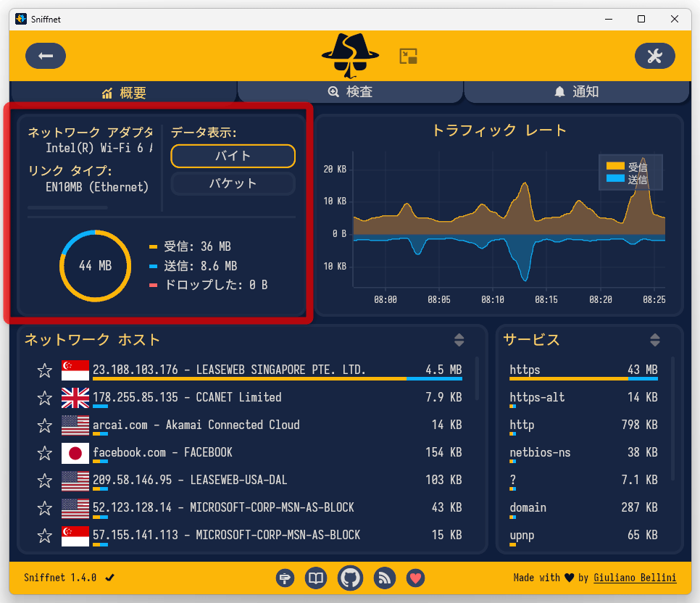This screenshot has width=700, height=603.
Task: Click Singapore flag for 23.108.103.176
Action: pos(75,370)
